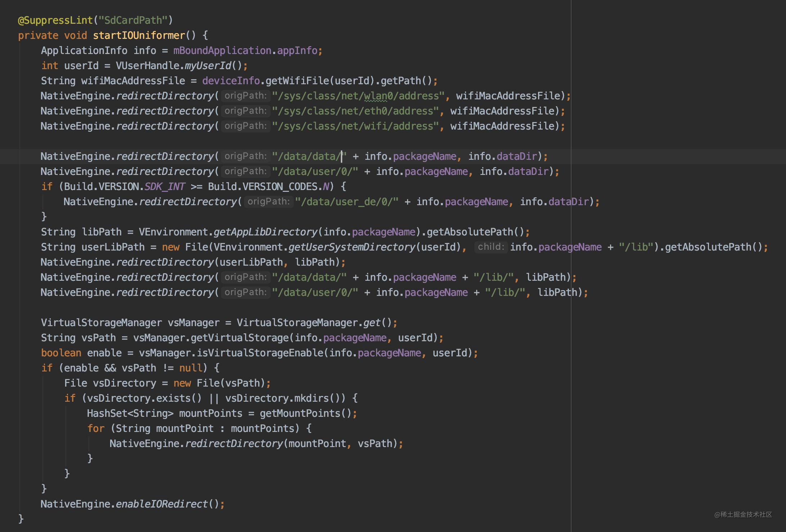Image resolution: width=786 pixels, height=532 pixels.
Task: Click the vsDirectory.mkdirs() call
Action: coord(312,398)
